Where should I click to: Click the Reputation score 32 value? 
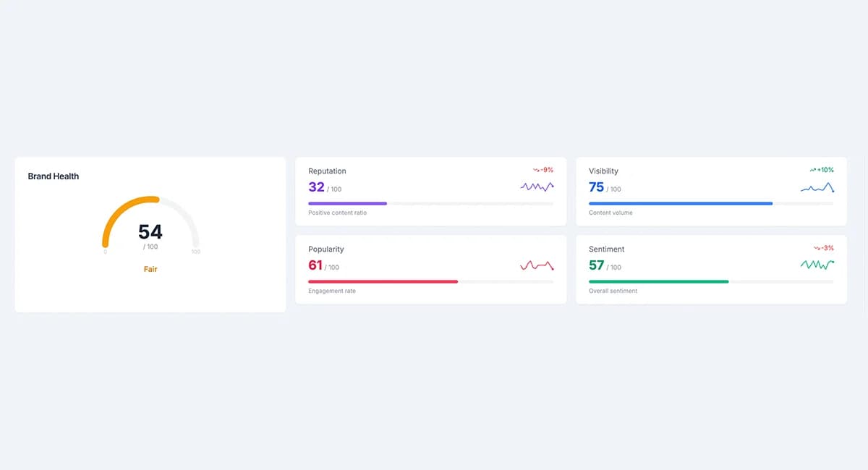point(316,187)
